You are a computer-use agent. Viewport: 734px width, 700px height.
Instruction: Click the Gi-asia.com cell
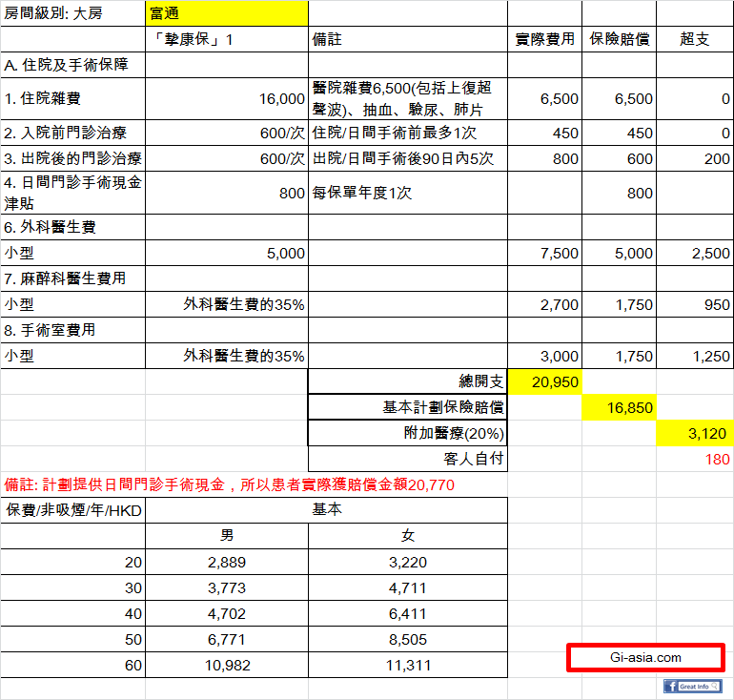tap(645, 657)
